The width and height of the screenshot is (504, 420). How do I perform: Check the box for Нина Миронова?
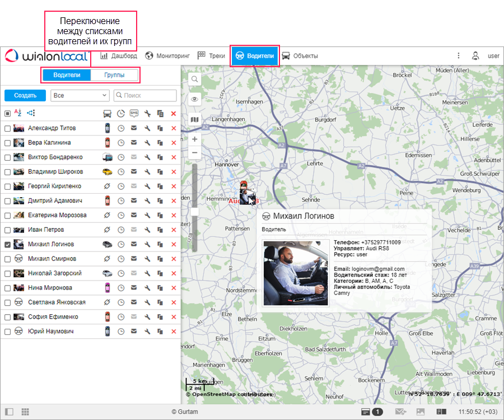tap(7, 288)
